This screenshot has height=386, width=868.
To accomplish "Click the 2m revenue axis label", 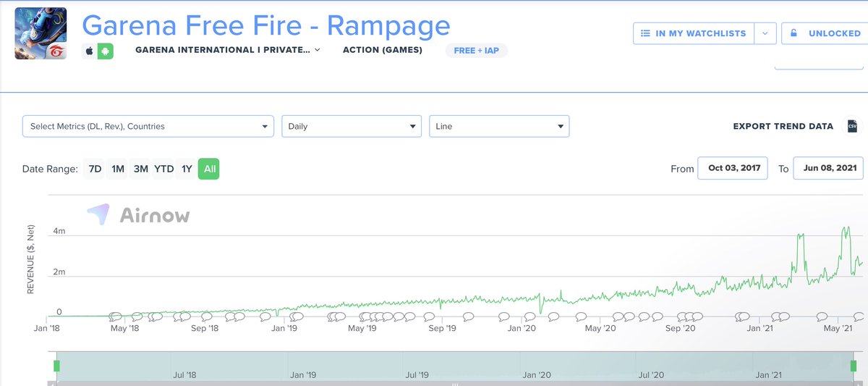I will [59, 272].
